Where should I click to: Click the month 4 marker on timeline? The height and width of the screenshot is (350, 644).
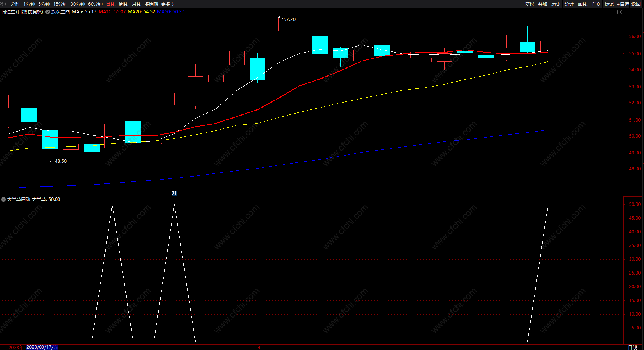pyautogui.click(x=259, y=347)
